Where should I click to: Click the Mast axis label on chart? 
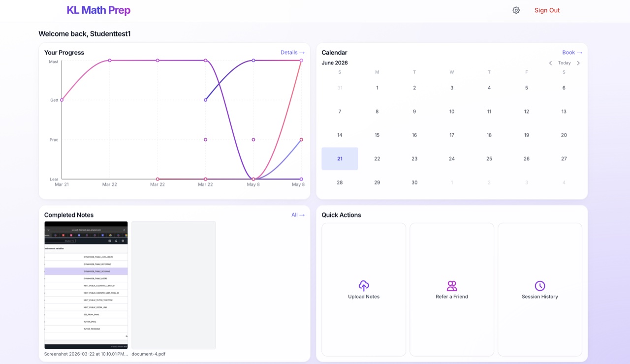click(54, 62)
